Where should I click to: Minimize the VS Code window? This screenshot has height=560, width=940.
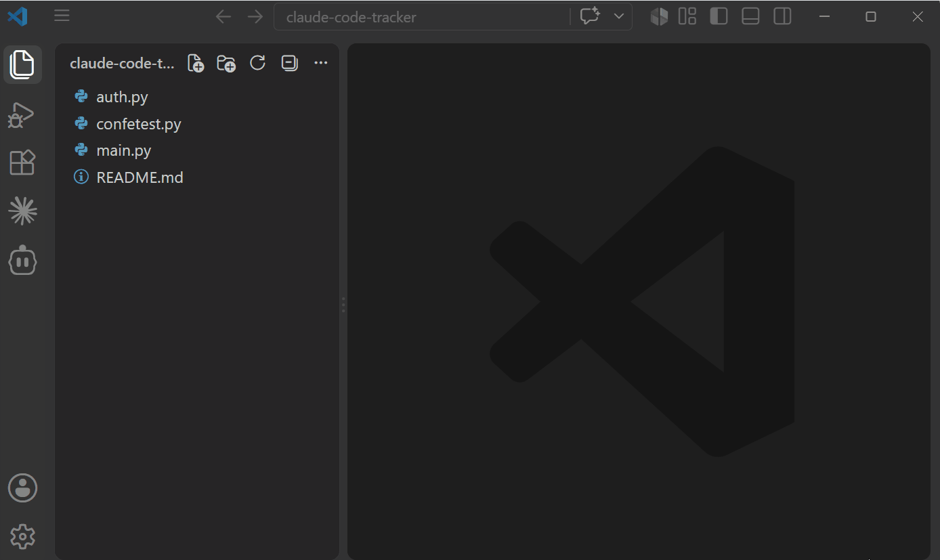click(825, 17)
